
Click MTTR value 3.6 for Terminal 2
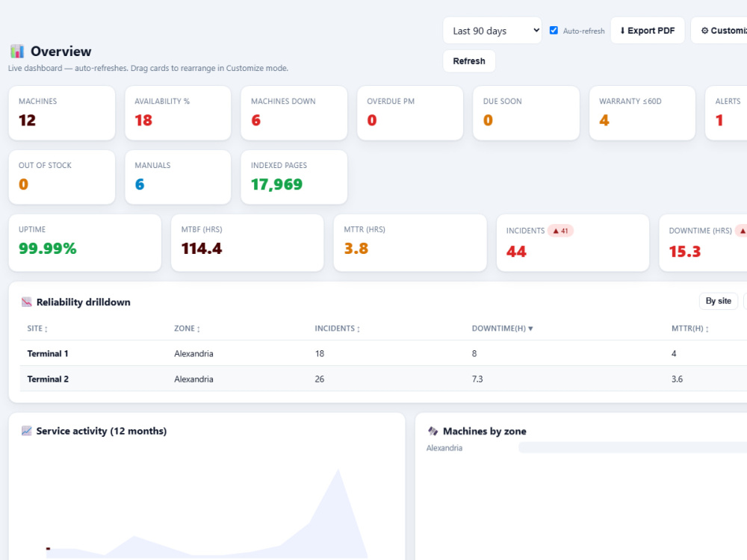click(x=677, y=379)
